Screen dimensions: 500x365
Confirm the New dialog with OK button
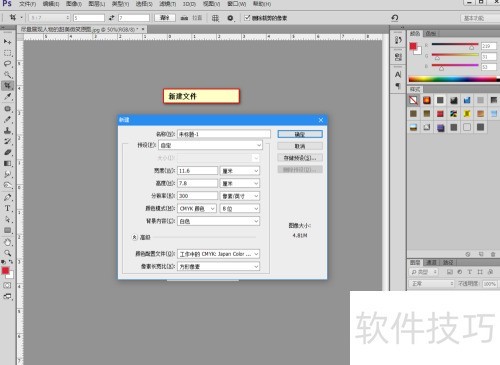tap(300, 134)
